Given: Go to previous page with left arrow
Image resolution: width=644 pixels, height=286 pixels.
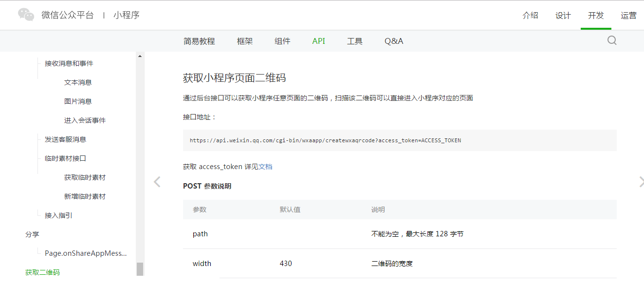Looking at the screenshot, I should [x=157, y=182].
